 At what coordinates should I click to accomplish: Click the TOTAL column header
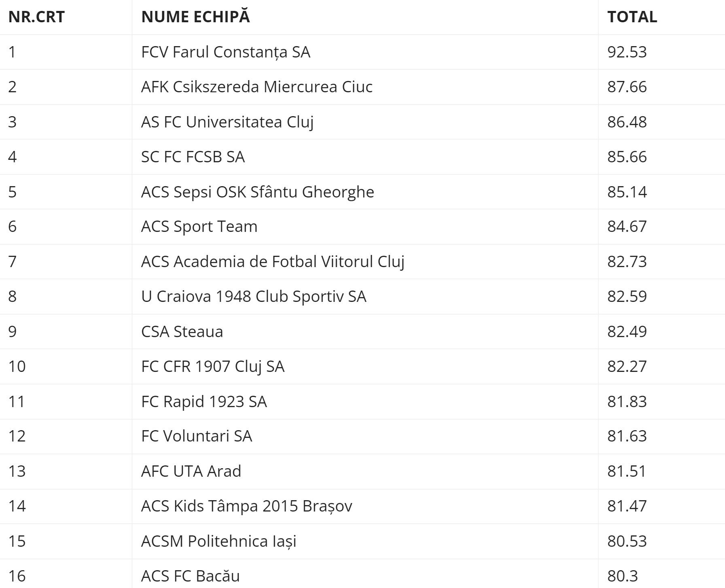point(632,17)
